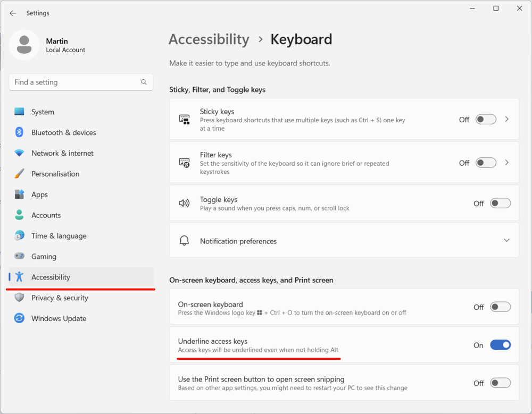Open Filter keys details chevron

pos(507,163)
